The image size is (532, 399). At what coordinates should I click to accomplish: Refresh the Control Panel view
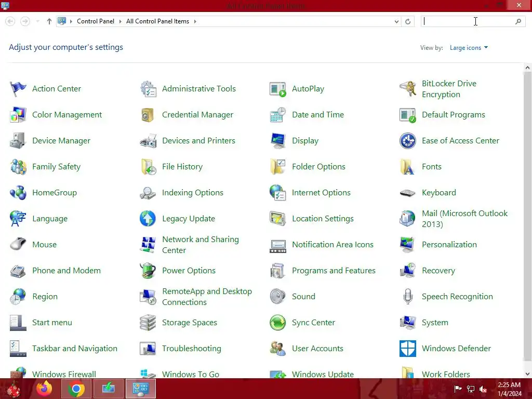tap(408, 21)
